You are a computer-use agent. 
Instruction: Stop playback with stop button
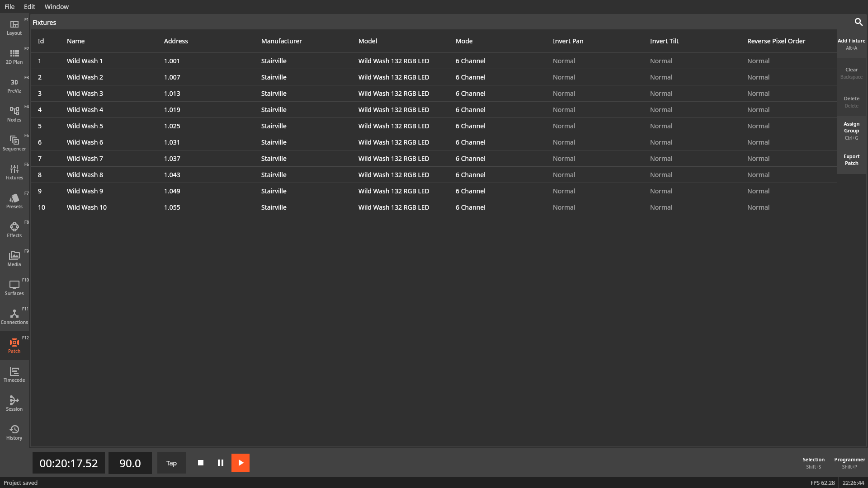pos(201,462)
